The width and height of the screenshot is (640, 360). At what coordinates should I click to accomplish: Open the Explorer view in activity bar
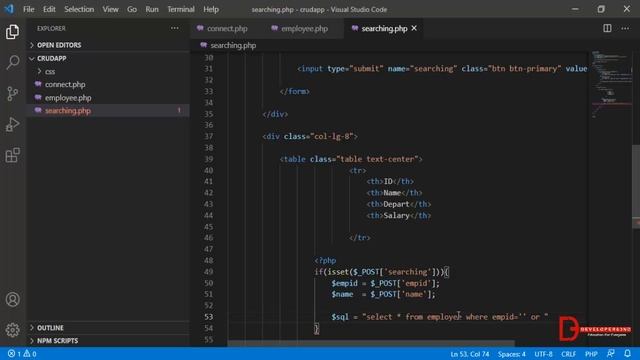pos(13,32)
